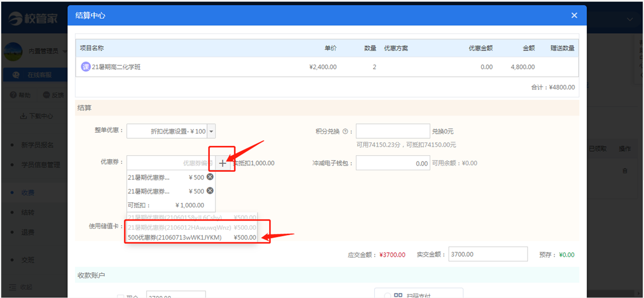Click the 优惠方案 column header
The height and width of the screenshot is (298, 644).
(x=396, y=48)
